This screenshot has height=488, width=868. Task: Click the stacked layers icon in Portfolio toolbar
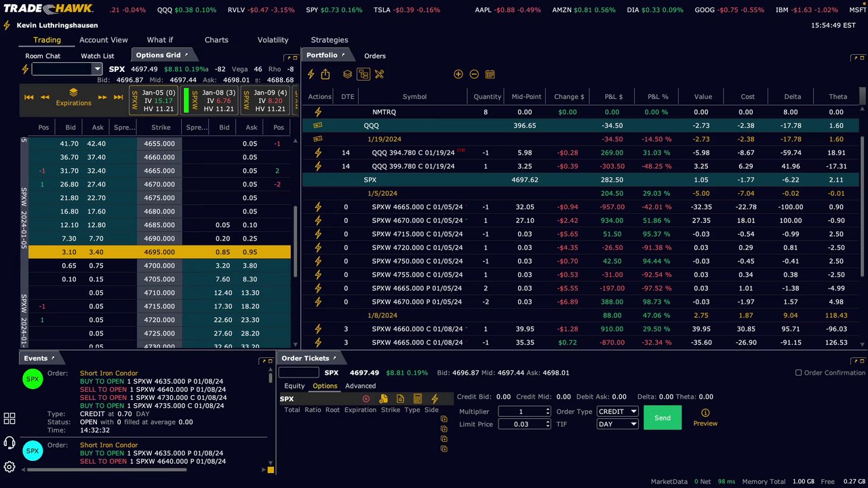pos(347,74)
